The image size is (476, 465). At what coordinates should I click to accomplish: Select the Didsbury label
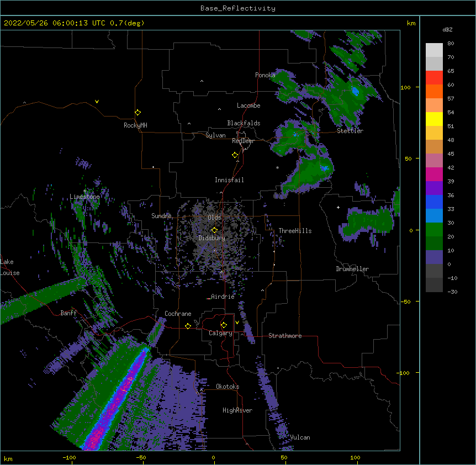(212, 238)
